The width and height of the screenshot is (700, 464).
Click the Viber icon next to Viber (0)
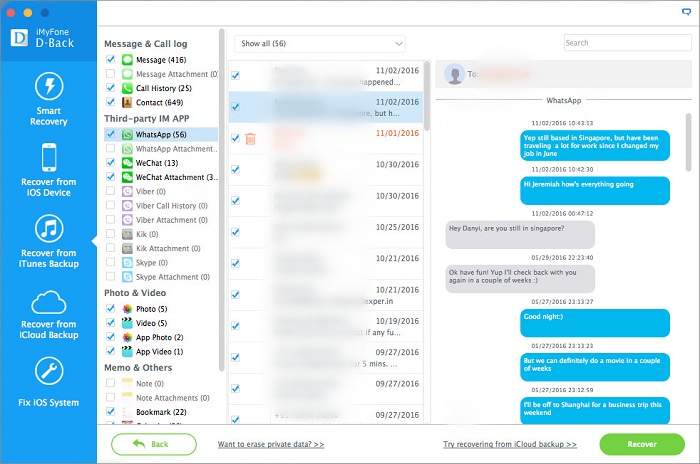pyautogui.click(x=127, y=192)
